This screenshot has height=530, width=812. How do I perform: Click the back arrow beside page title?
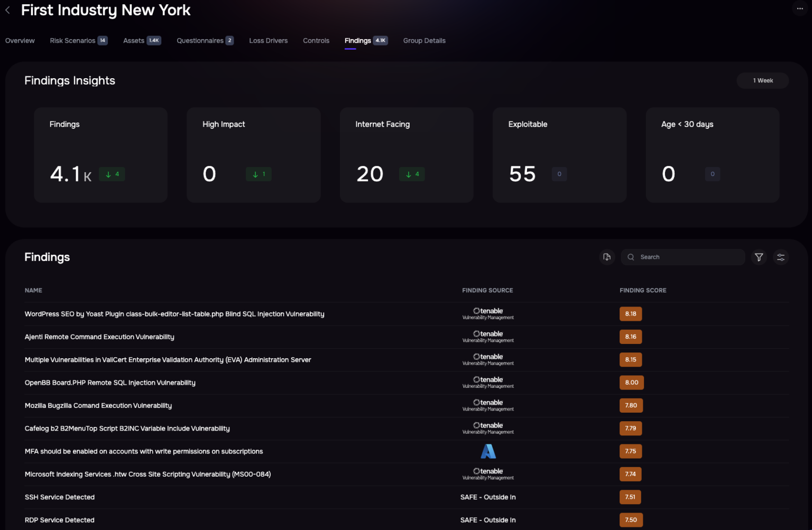pos(7,10)
